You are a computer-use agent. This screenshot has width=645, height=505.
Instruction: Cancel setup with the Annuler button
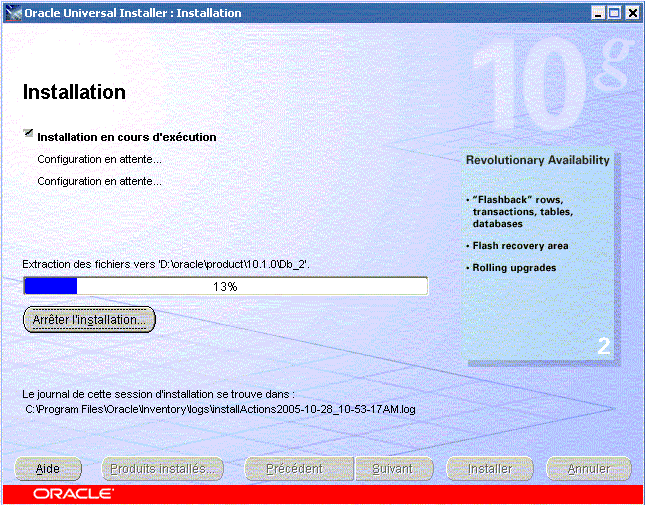tap(588, 468)
